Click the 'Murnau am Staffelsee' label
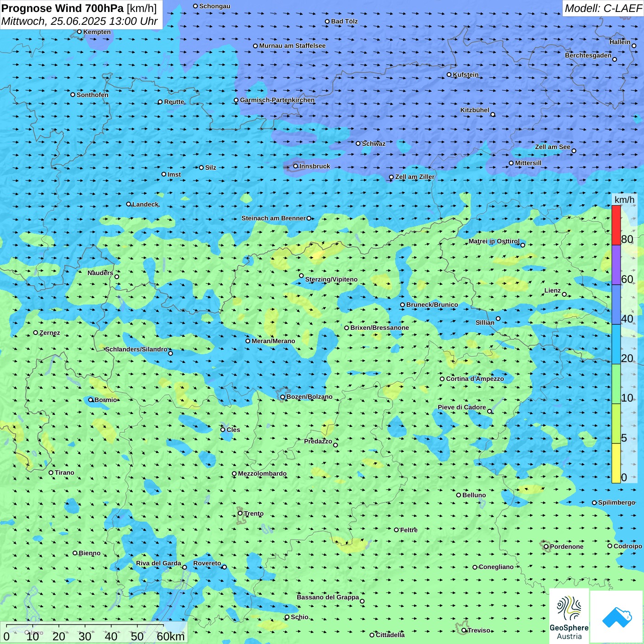The height and width of the screenshot is (644, 644). (x=292, y=46)
